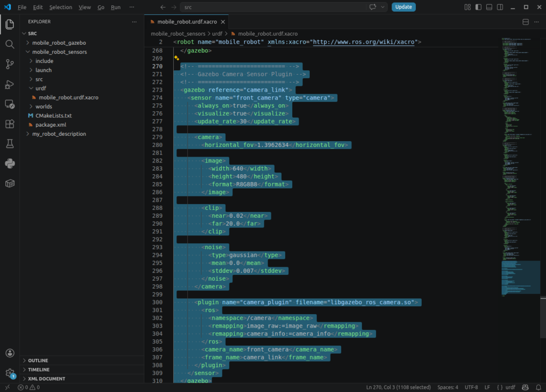
Task: Close the mobile_robot.urdf.xacro tab
Action: 223,22
